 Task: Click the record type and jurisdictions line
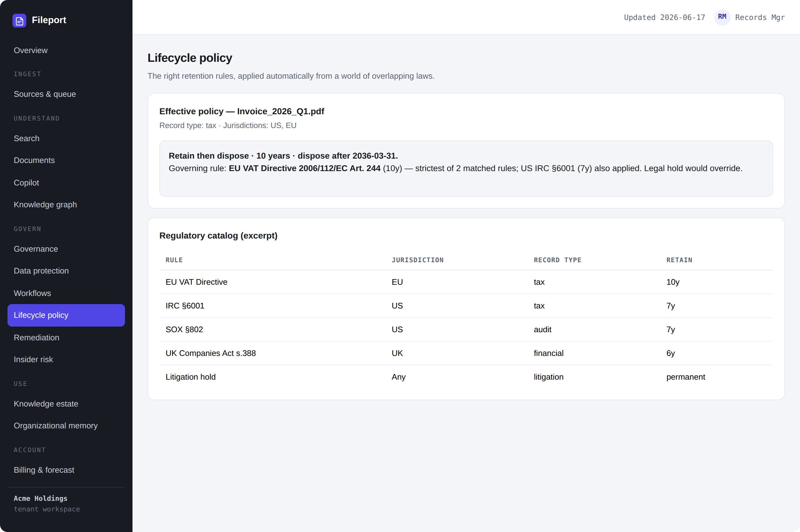[228, 126]
